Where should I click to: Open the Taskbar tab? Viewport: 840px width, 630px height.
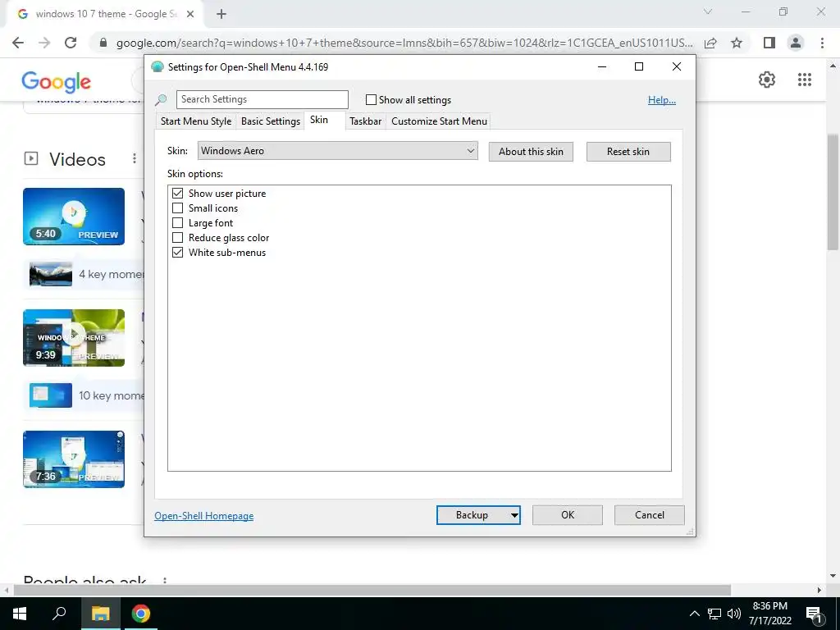[365, 121]
